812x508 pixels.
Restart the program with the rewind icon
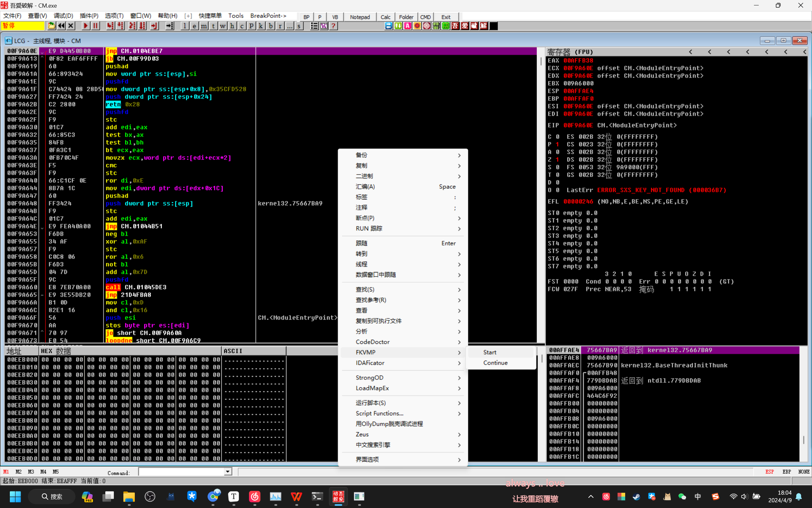(x=61, y=26)
